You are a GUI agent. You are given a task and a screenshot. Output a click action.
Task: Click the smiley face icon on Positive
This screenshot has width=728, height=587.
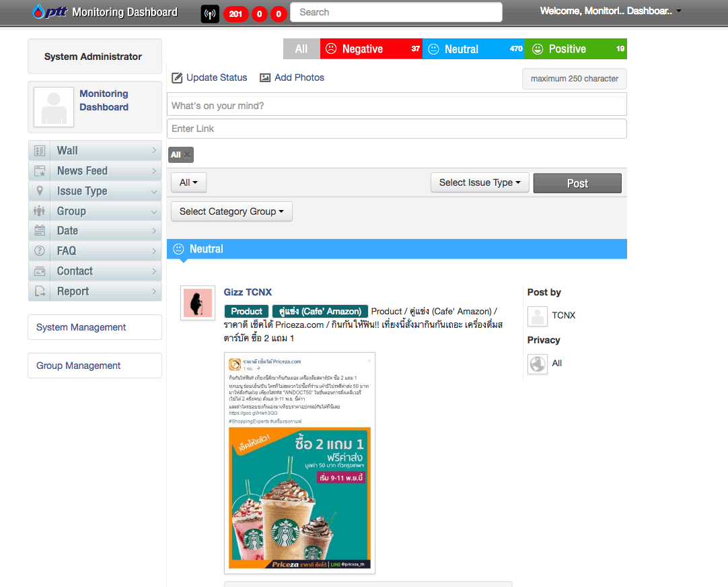point(537,49)
